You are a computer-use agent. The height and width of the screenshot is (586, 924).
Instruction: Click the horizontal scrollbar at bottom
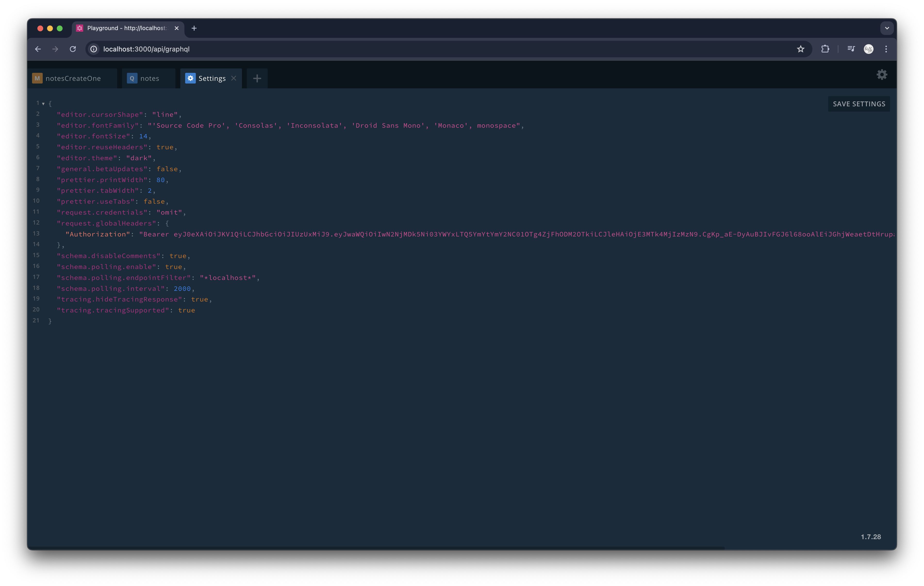tap(376, 548)
